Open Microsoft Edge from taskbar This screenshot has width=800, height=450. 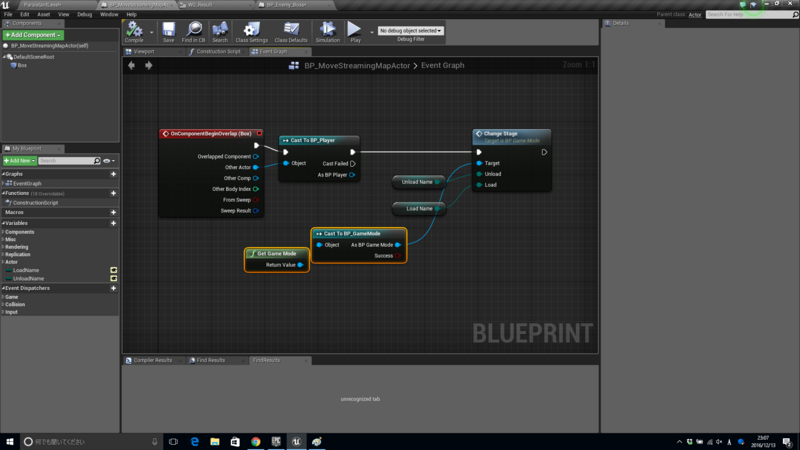coord(194,442)
